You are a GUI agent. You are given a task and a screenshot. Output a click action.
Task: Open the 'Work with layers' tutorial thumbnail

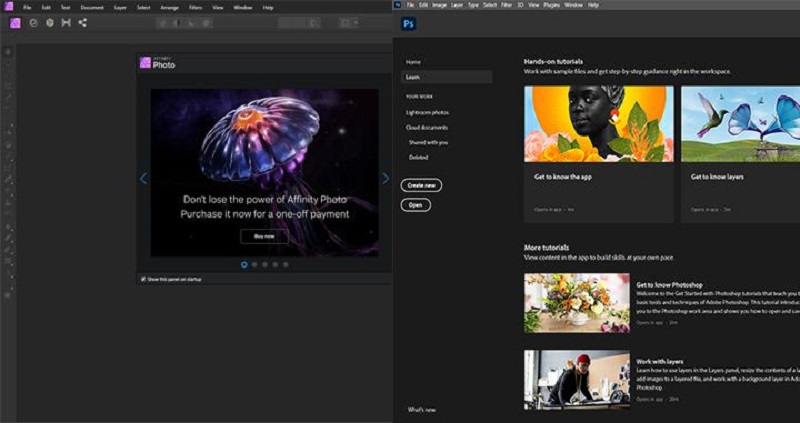(x=577, y=380)
